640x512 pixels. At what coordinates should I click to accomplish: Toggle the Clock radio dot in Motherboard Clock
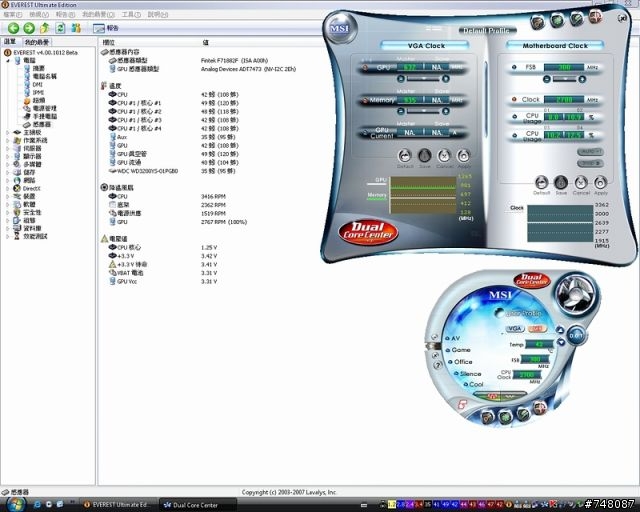(x=514, y=99)
